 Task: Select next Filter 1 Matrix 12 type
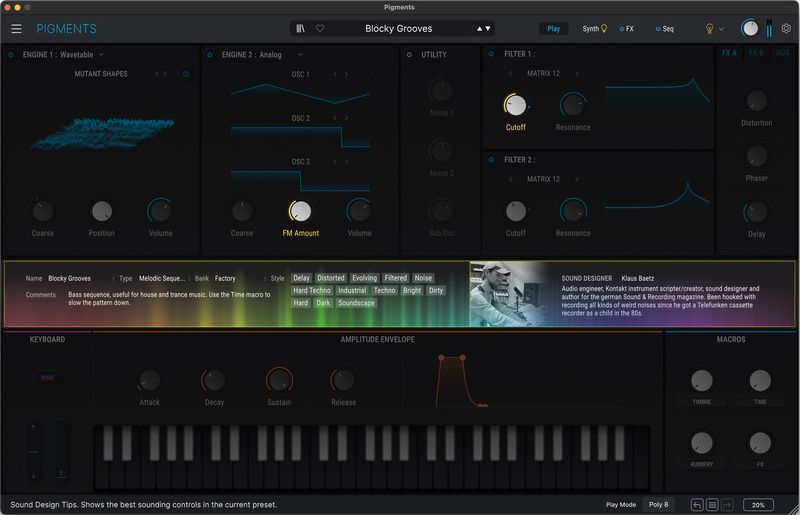pyautogui.click(x=577, y=73)
